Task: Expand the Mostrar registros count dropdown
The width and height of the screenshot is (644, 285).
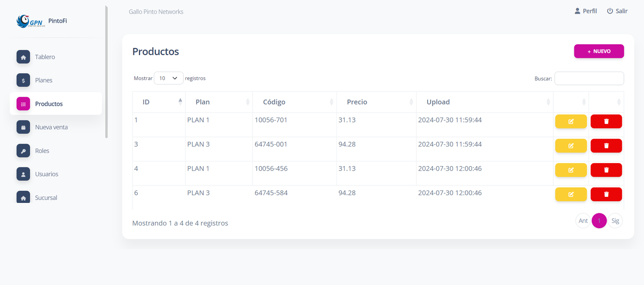Action: click(168, 78)
